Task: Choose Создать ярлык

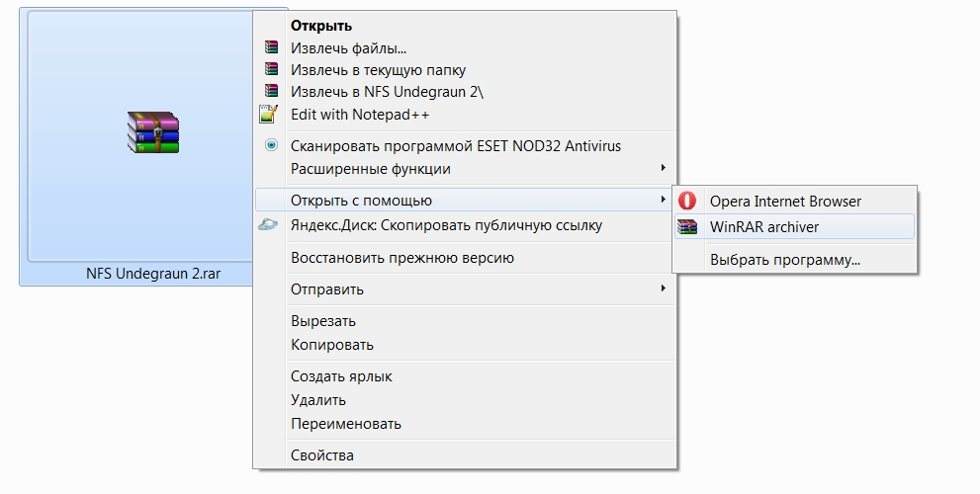Action: click(466, 376)
